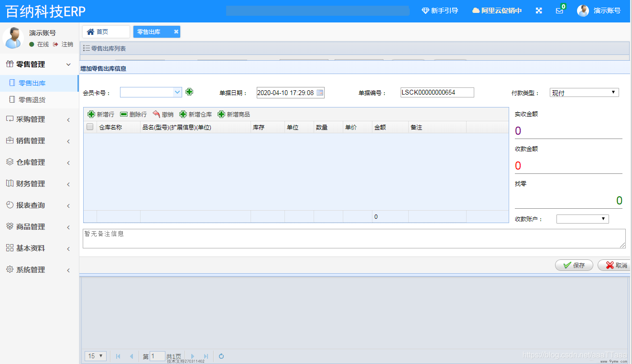
Task: Open the 收款账户 account dropdown
Action: [x=582, y=219]
